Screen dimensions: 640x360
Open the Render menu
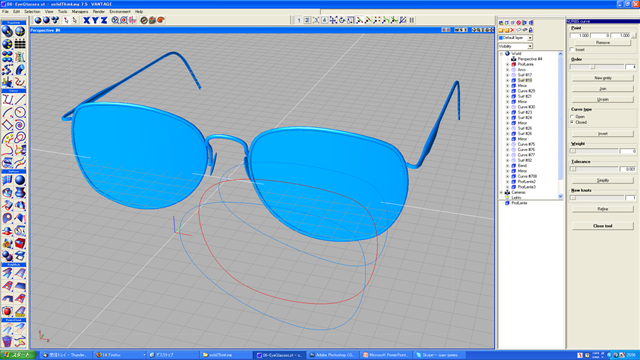coord(98,11)
